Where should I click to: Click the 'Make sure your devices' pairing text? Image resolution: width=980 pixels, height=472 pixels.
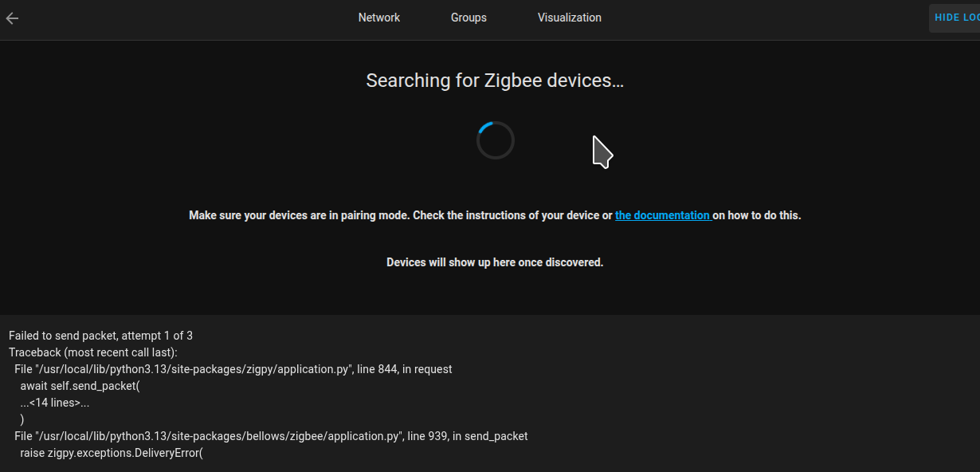(398, 215)
